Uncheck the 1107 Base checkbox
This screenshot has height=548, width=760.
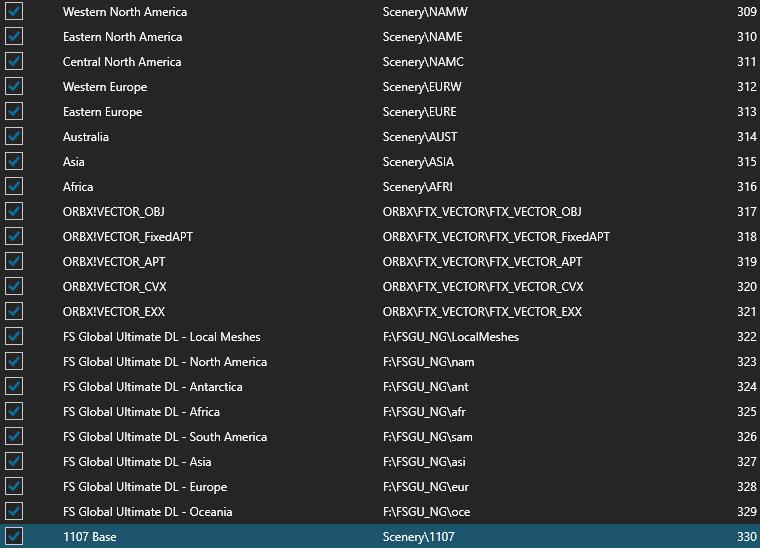pyautogui.click(x=14, y=537)
